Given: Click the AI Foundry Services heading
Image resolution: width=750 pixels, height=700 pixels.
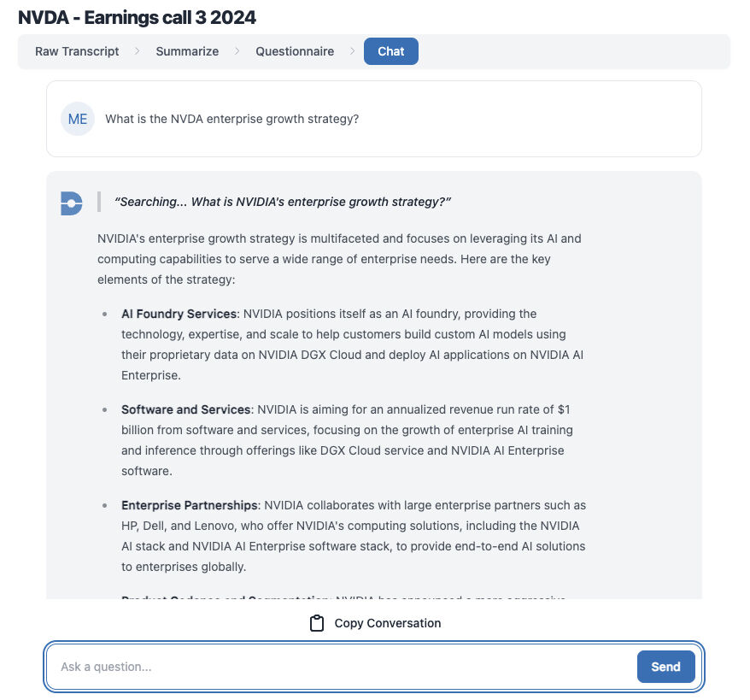Looking at the screenshot, I should (x=179, y=314).
